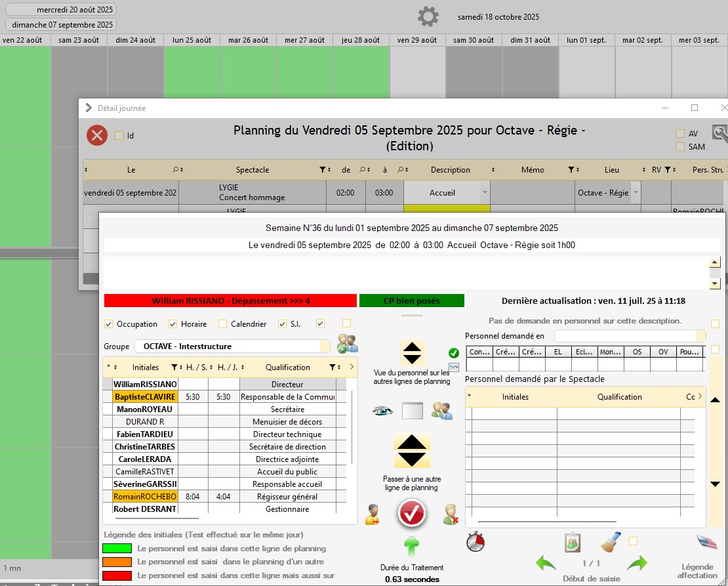Image resolution: width=728 pixels, height=586 pixels.
Task: Click the Qualification column header
Action: [287, 367]
